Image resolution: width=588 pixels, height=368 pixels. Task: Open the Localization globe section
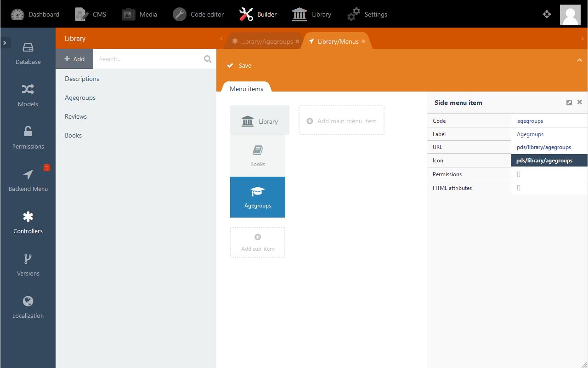[x=28, y=307]
